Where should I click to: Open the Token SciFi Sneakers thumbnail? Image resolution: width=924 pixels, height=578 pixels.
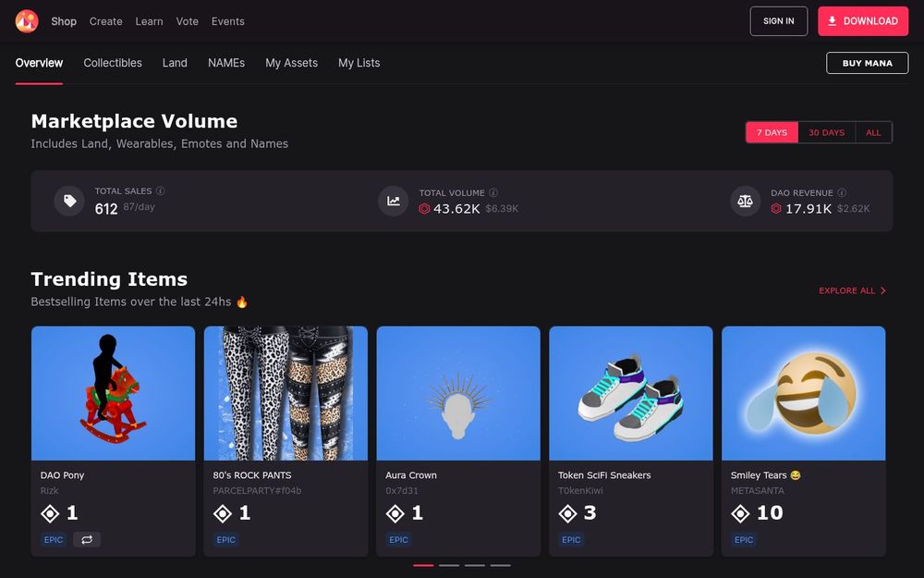tap(631, 393)
